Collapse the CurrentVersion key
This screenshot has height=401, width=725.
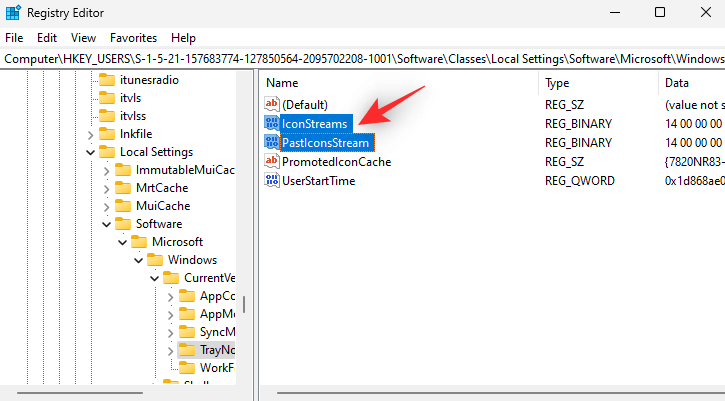[154, 279]
